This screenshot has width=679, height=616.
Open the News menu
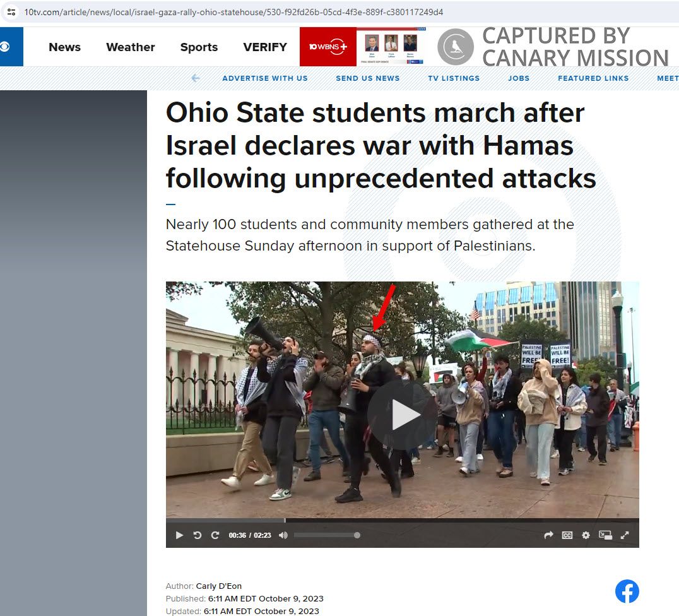[64, 47]
